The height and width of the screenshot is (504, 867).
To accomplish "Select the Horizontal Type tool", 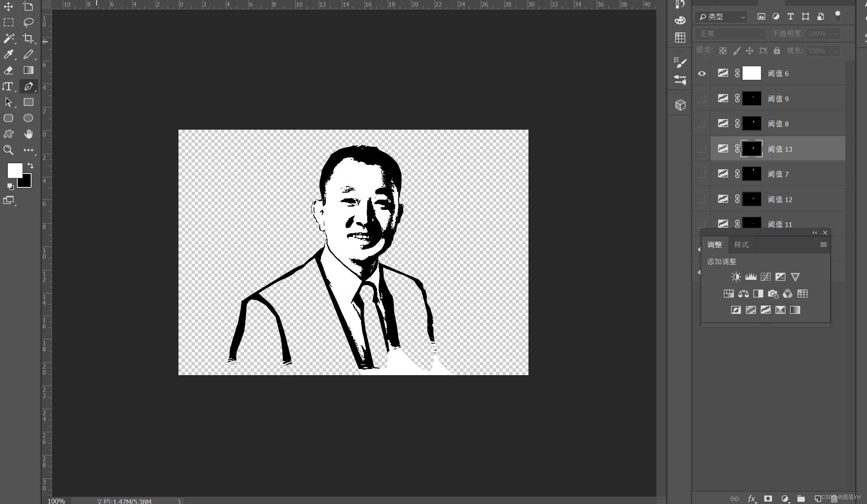I will coord(8,86).
